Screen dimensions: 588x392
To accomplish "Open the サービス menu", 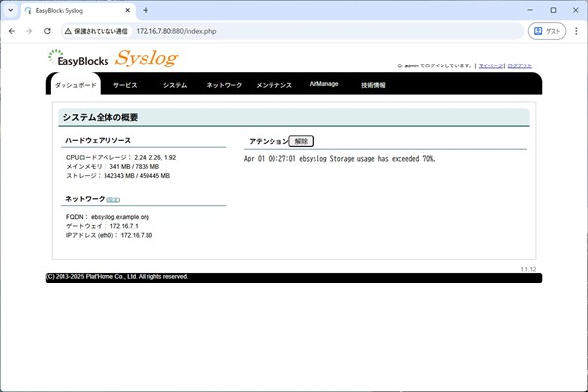I will (125, 85).
